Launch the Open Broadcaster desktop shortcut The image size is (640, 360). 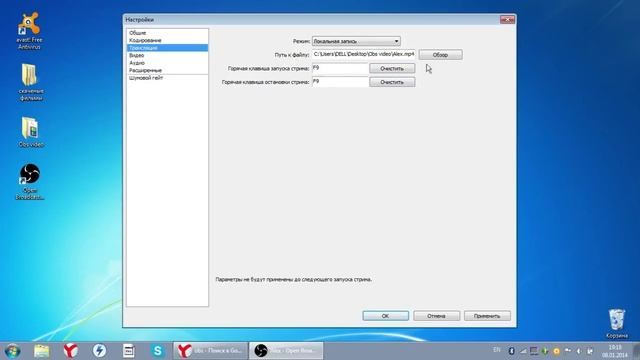30,182
